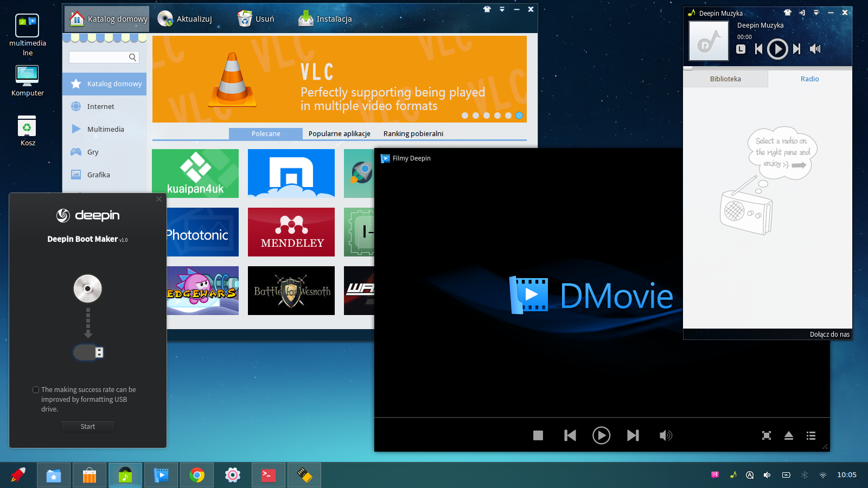
Task: Open the Usuń section in Software Center
Action: [x=256, y=19]
